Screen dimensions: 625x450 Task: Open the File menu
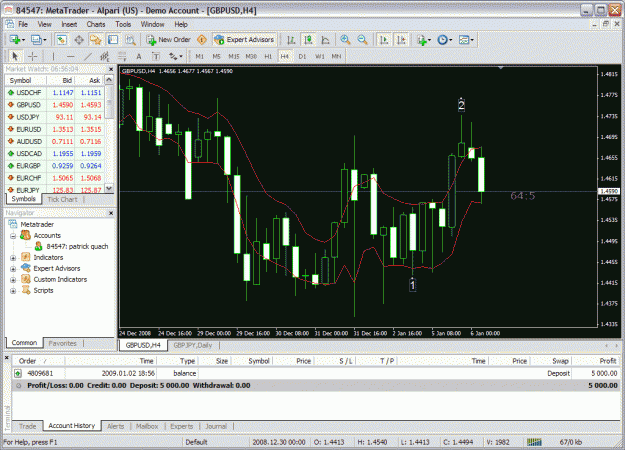pyautogui.click(x=23, y=24)
